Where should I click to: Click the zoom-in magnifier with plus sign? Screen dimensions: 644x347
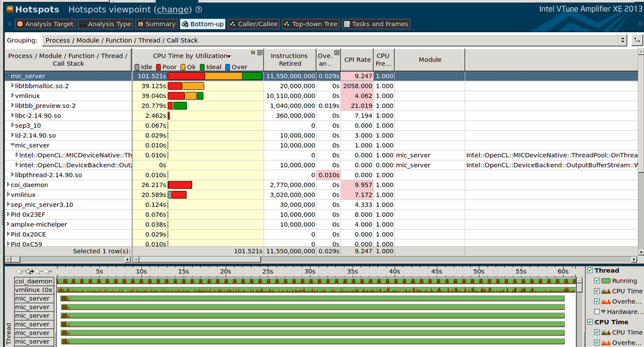click(x=30, y=272)
